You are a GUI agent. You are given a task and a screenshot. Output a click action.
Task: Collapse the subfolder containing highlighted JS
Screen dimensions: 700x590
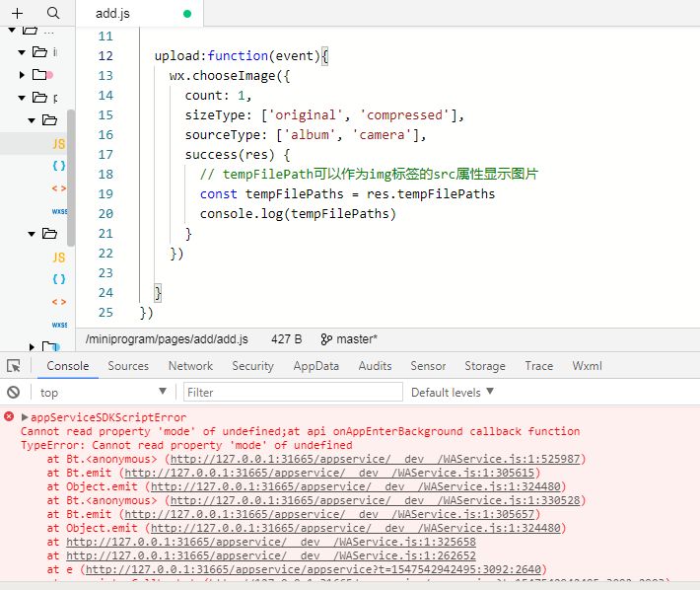[32, 120]
